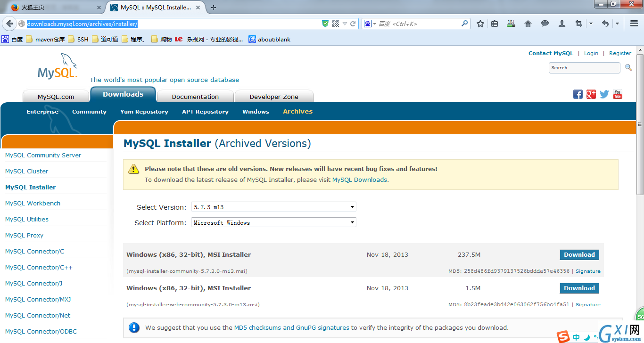Viewport: 644px width, 343px height.
Task: Open Signature link for 1.5M web installer
Action: (x=588, y=305)
